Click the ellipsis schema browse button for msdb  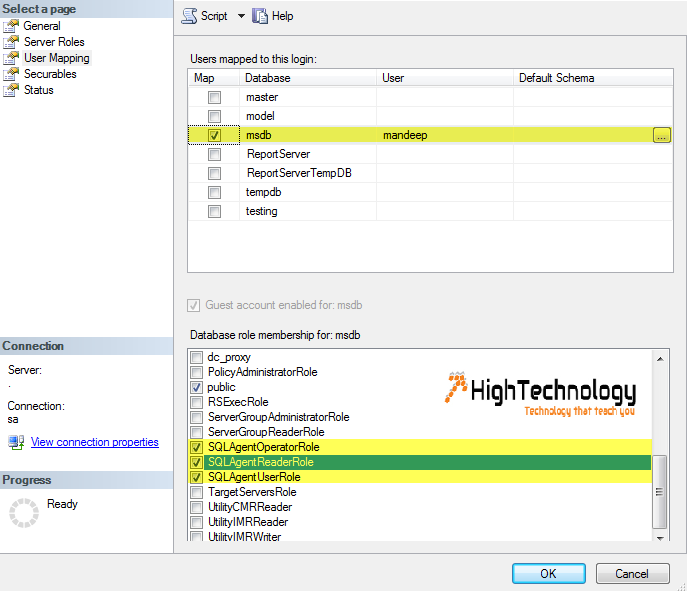[x=662, y=135]
